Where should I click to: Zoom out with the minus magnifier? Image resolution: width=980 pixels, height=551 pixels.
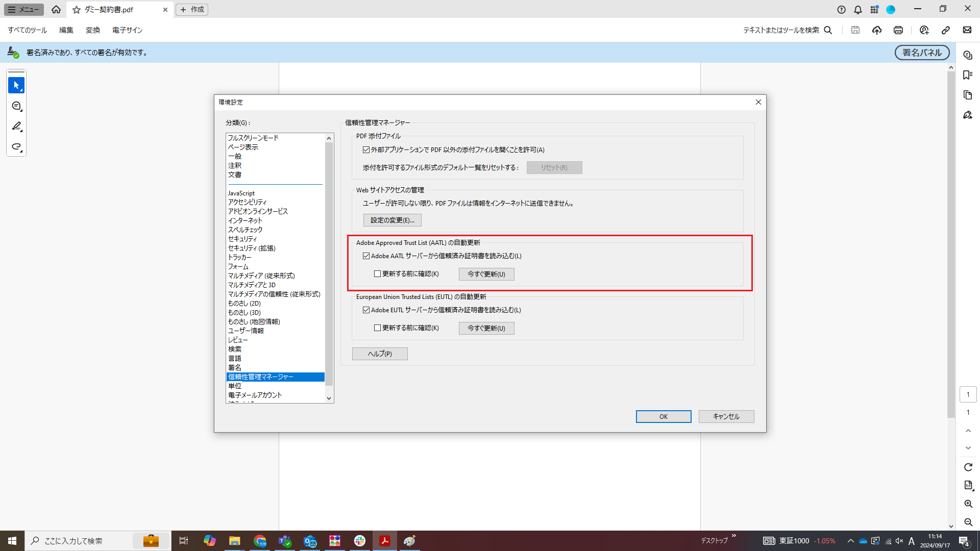click(x=968, y=522)
